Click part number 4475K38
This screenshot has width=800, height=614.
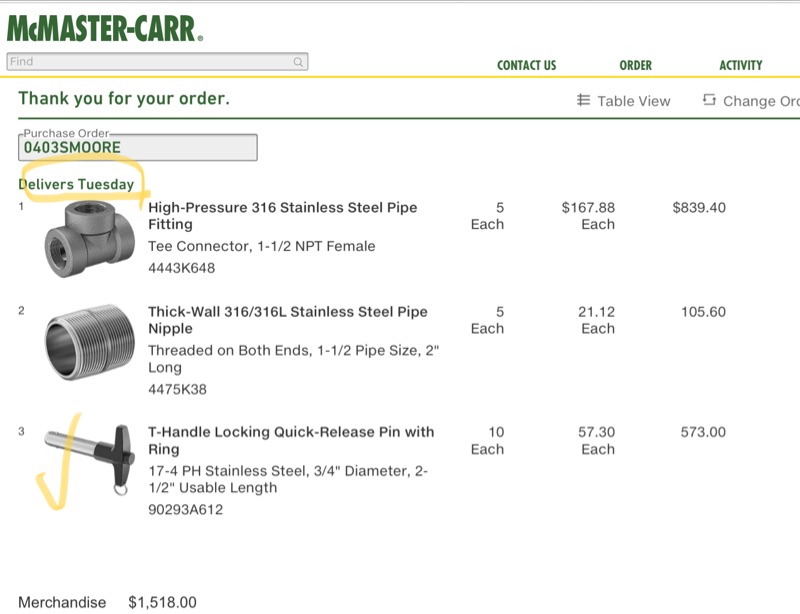pyautogui.click(x=177, y=389)
